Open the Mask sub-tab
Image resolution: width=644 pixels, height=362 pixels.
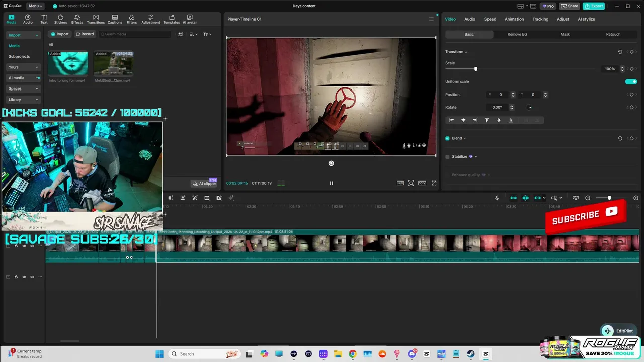[565, 34]
